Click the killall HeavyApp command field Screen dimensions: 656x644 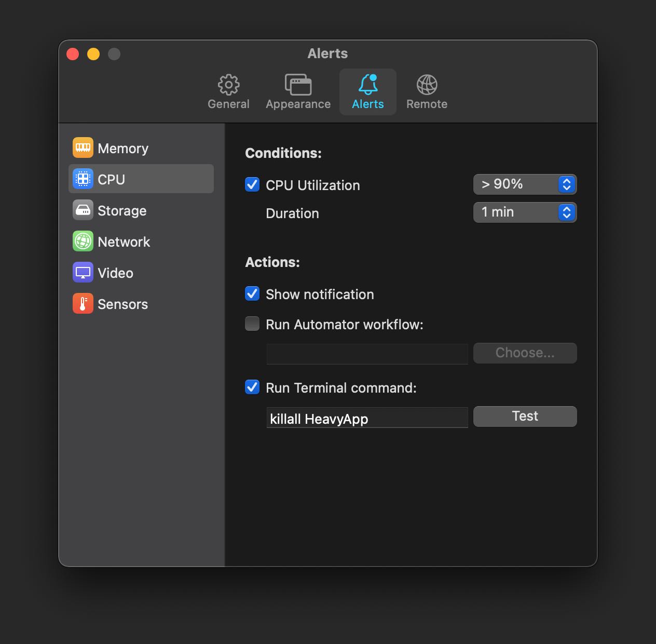click(x=367, y=418)
